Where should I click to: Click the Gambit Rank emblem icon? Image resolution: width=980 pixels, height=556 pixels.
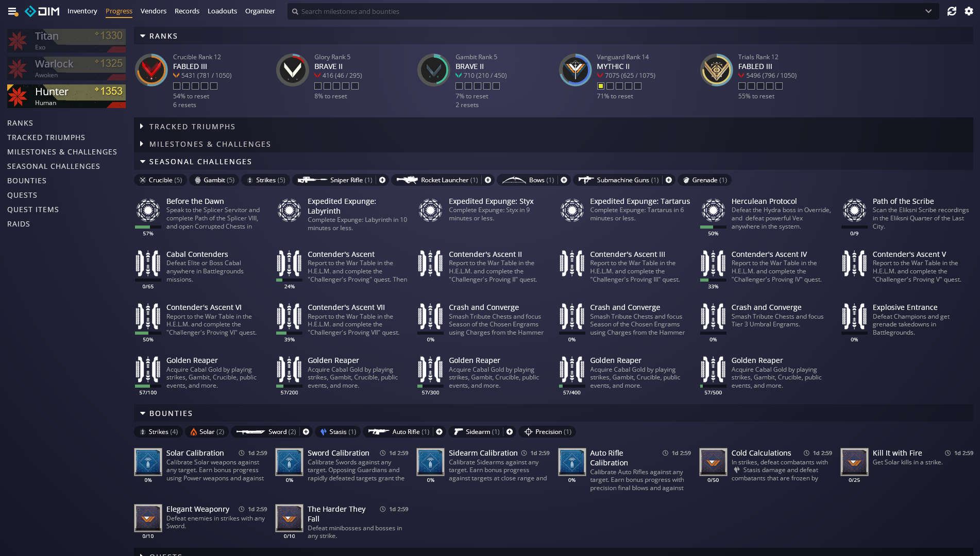tap(434, 70)
